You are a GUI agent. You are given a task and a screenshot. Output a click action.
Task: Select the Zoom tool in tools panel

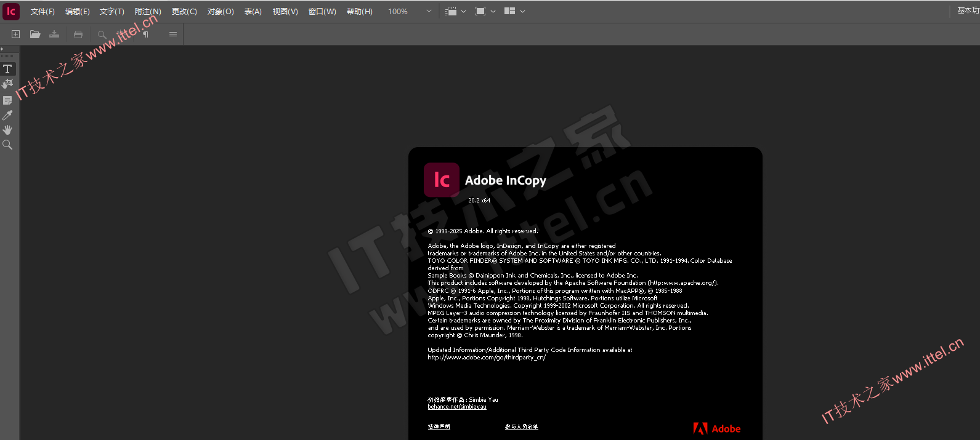(7, 145)
